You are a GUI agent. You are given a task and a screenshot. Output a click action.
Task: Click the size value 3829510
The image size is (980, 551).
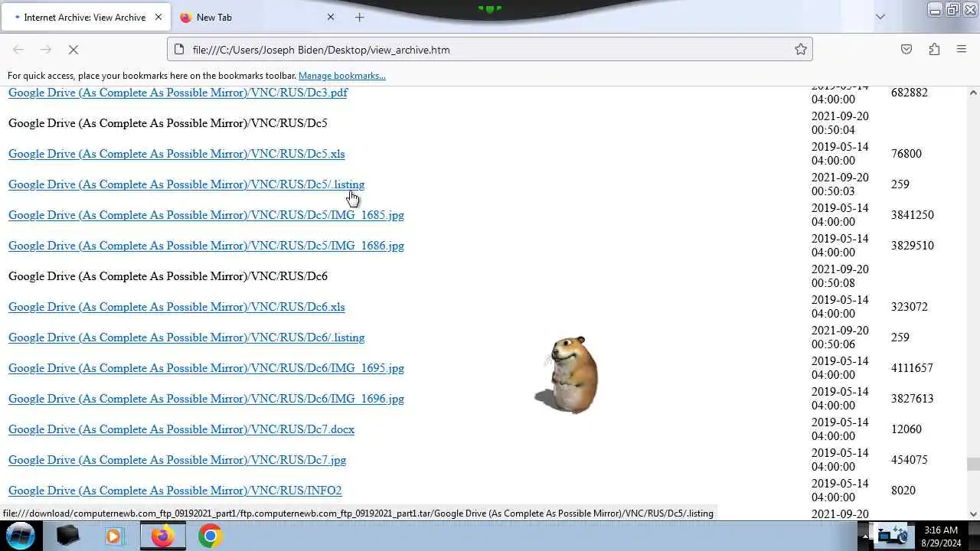(913, 246)
